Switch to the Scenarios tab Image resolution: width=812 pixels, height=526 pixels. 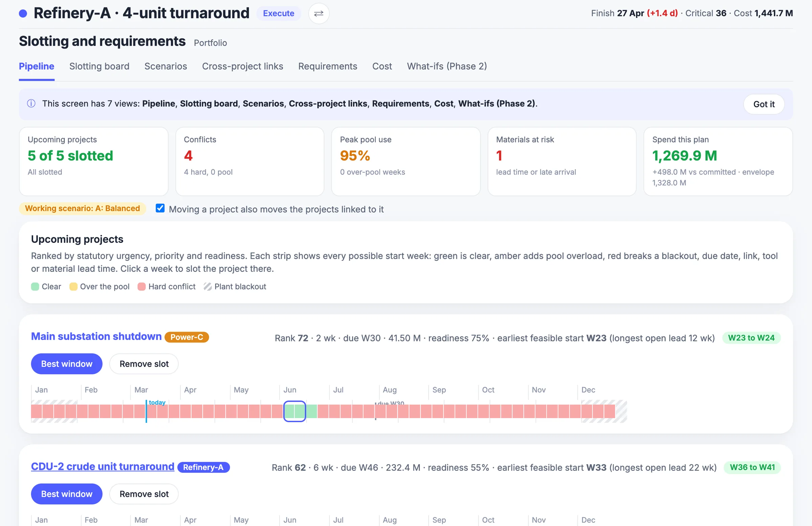click(165, 66)
